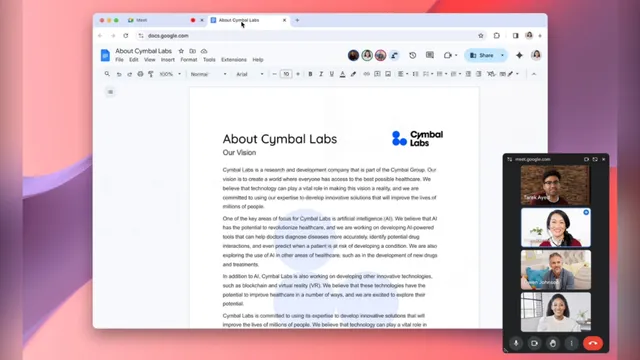Open version history clock icon
640x360 pixels.
(x=413, y=55)
